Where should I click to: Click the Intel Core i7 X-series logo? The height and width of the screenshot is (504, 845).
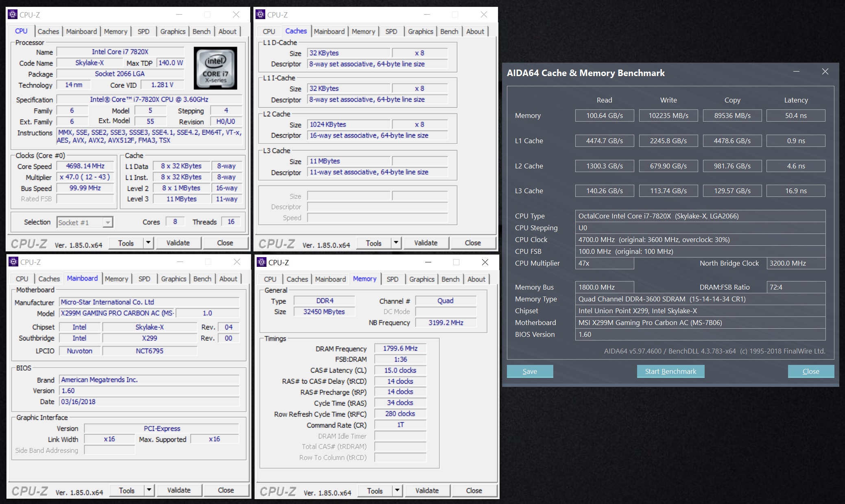(x=215, y=68)
